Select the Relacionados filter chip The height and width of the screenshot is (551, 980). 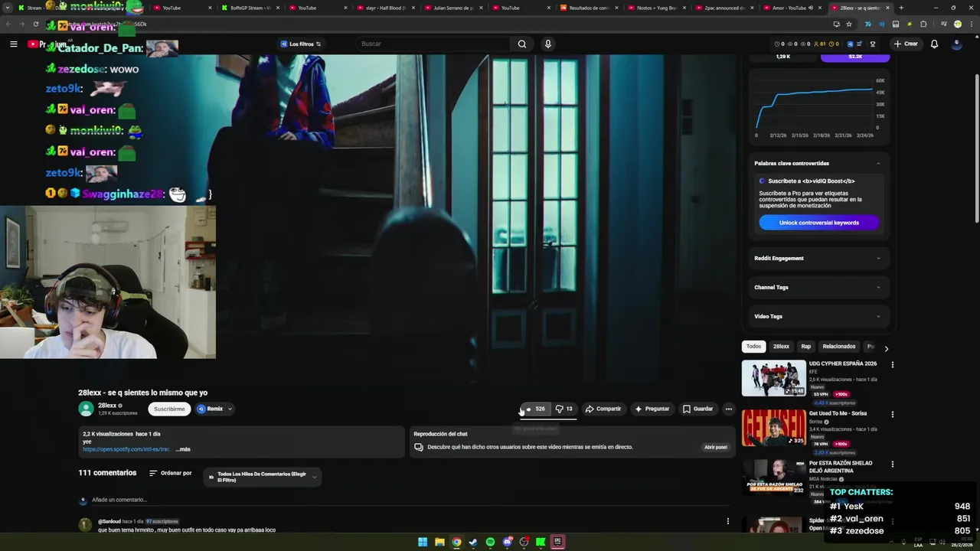click(839, 347)
